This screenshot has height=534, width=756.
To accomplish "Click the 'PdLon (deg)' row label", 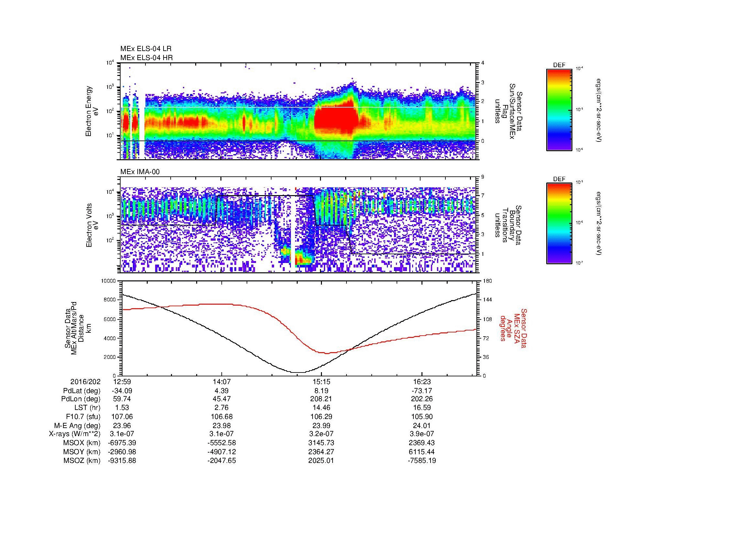I will [x=81, y=399].
